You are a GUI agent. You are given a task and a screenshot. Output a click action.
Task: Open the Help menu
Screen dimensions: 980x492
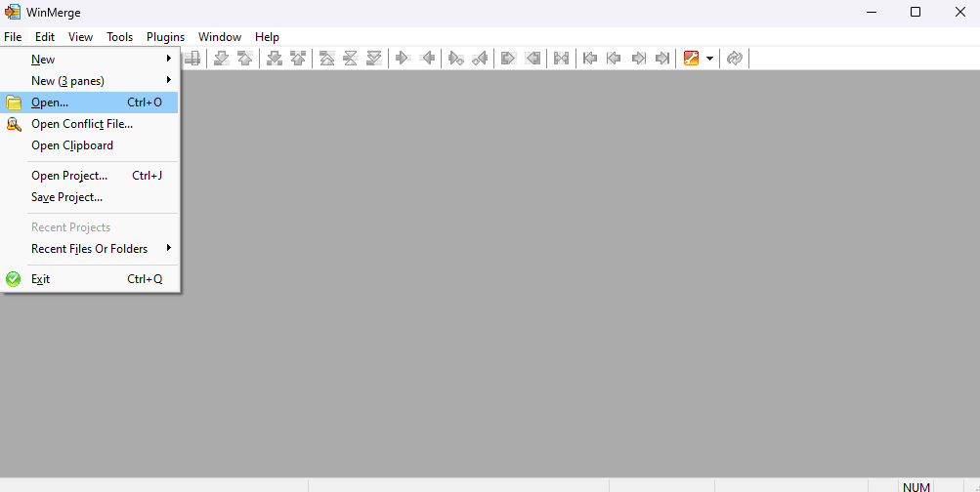[267, 37]
